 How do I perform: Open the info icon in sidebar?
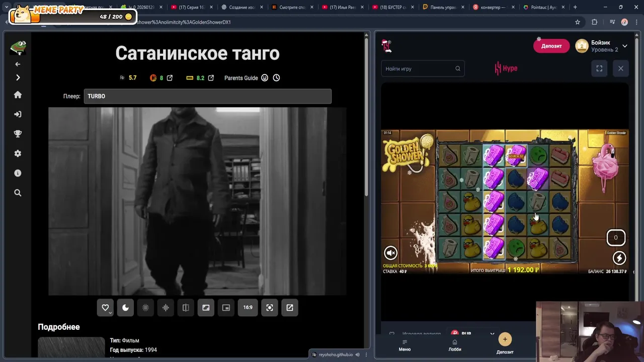point(18,173)
